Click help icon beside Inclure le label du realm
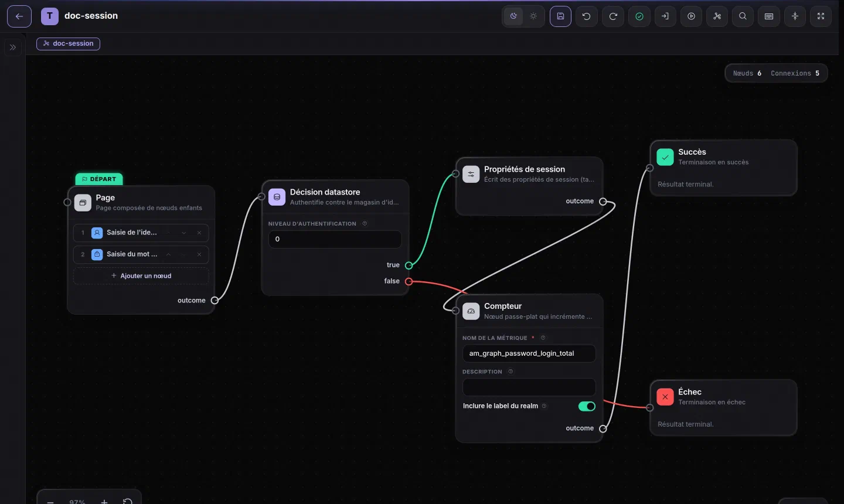This screenshot has width=844, height=504. click(544, 406)
